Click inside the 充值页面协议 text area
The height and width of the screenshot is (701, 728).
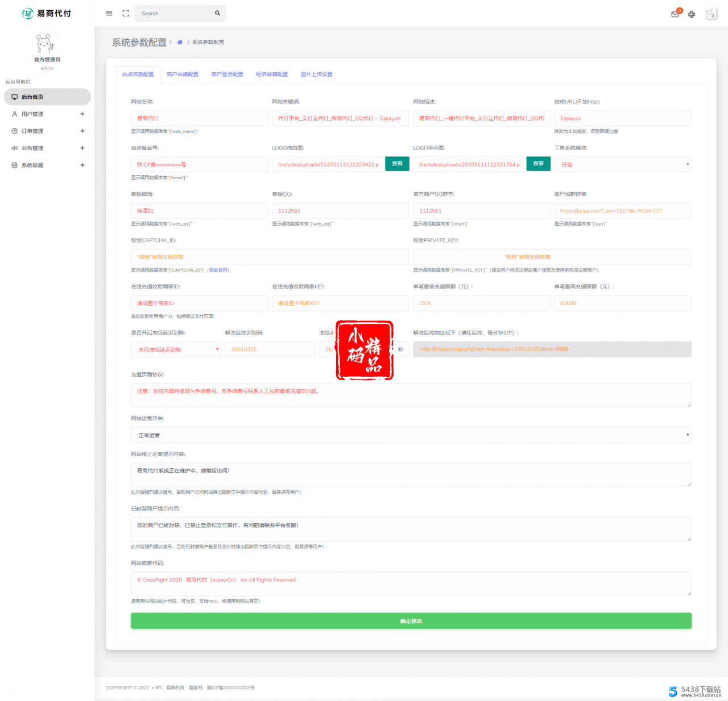click(x=411, y=395)
